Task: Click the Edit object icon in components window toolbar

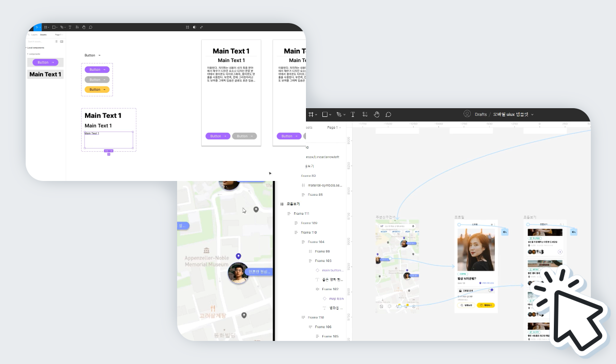Action: (x=187, y=27)
